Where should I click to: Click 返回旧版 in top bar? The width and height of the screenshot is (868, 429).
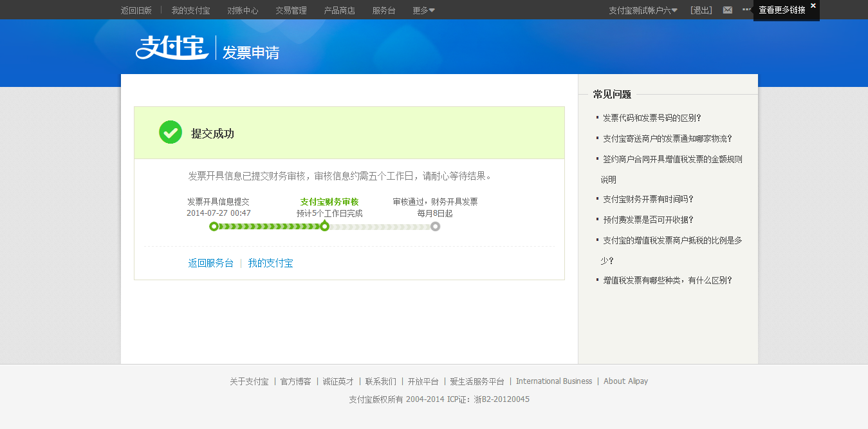coord(136,10)
